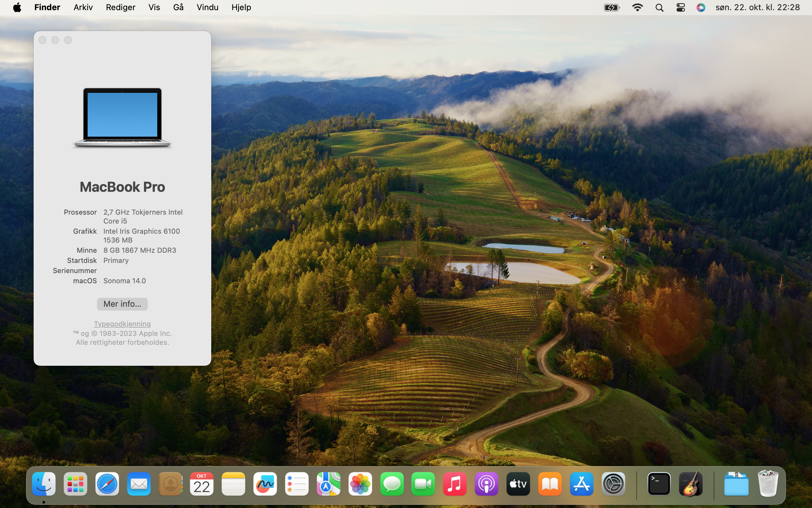Open the Finder menu
The height and width of the screenshot is (508, 812).
47,7
